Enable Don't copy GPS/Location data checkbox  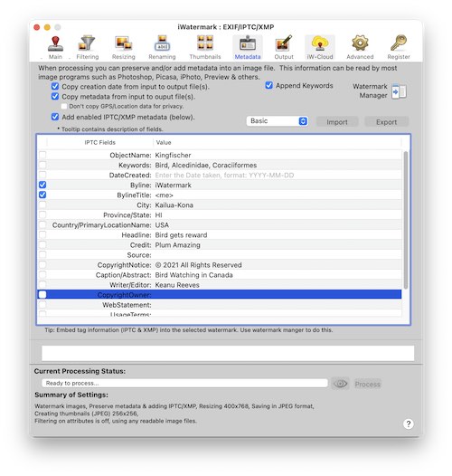point(63,106)
